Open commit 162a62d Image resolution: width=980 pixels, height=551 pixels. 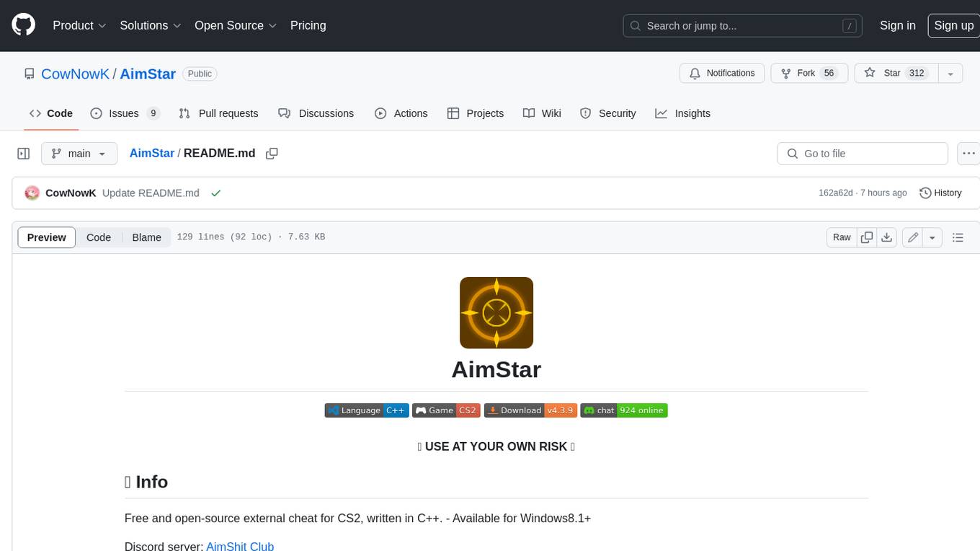pos(835,193)
